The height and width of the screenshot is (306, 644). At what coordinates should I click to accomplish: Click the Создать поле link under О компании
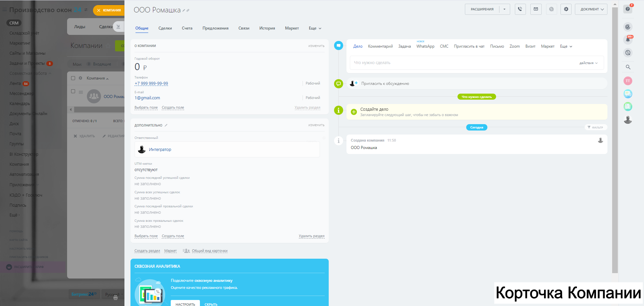point(173,108)
